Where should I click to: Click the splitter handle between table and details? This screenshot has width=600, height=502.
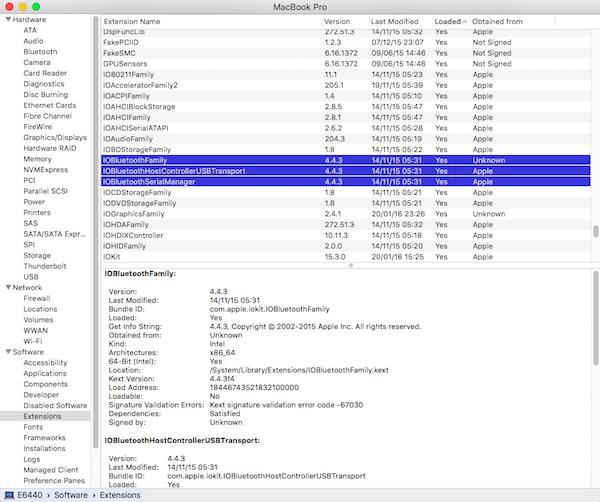pyautogui.click(x=348, y=265)
